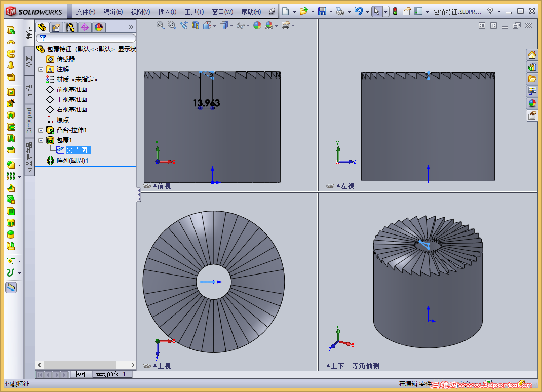
Task: Open the display style dropdown arrow
Action: tap(231, 26)
